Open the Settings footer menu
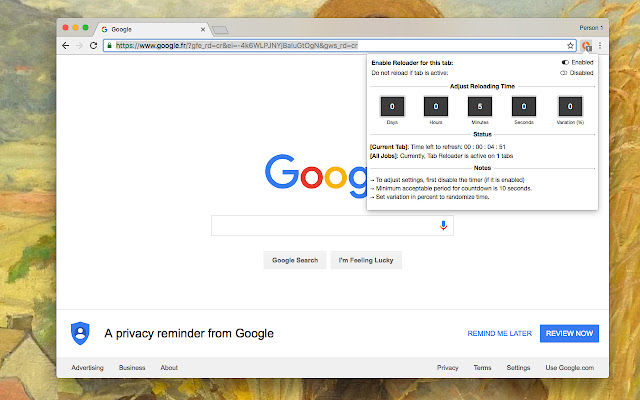 click(x=518, y=368)
